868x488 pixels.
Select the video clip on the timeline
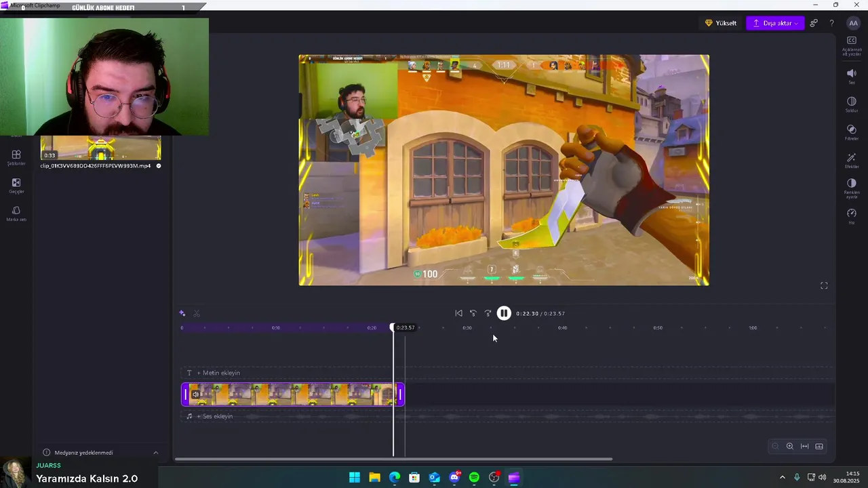(293, 394)
